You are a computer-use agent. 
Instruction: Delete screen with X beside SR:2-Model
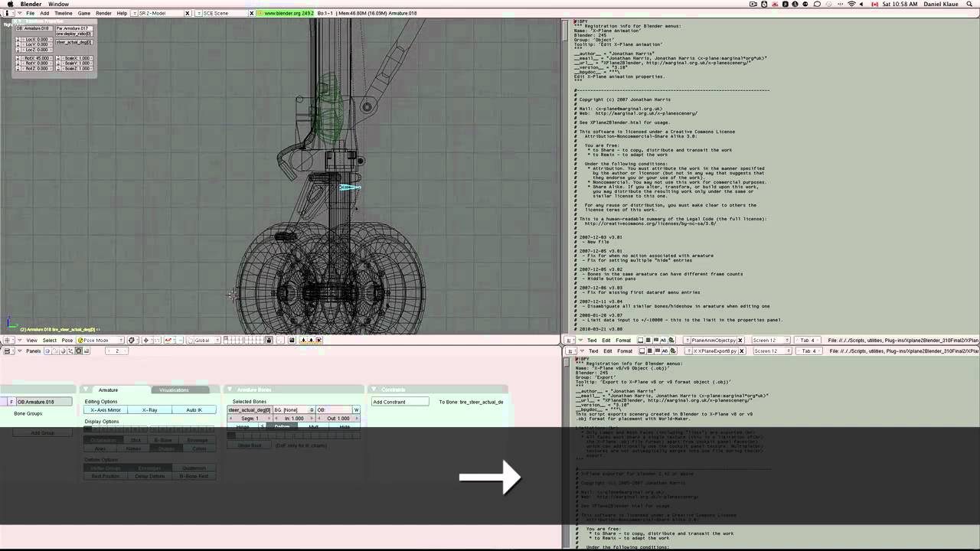[188, 13]
